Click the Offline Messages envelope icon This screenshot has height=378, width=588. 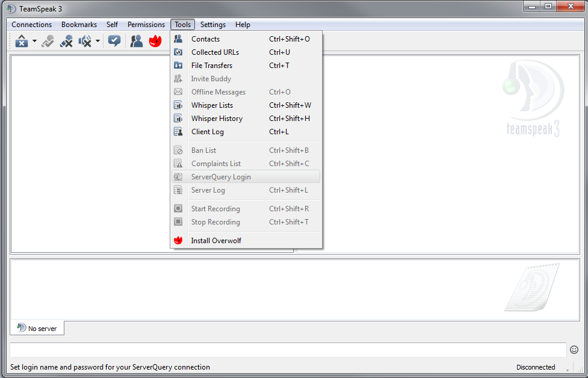pyautogui.click(x=178, y=92)
